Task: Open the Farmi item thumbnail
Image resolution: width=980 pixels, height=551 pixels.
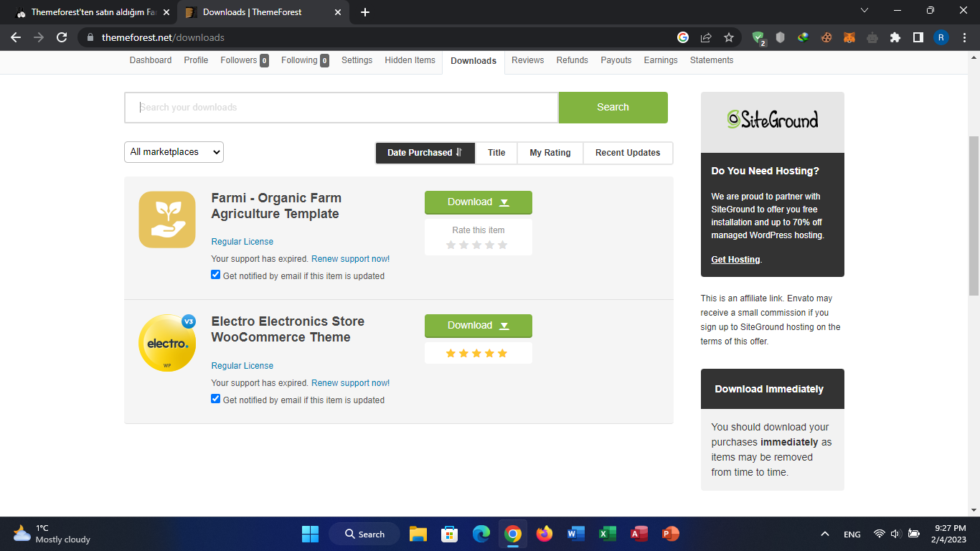Action: coord(167,220)
